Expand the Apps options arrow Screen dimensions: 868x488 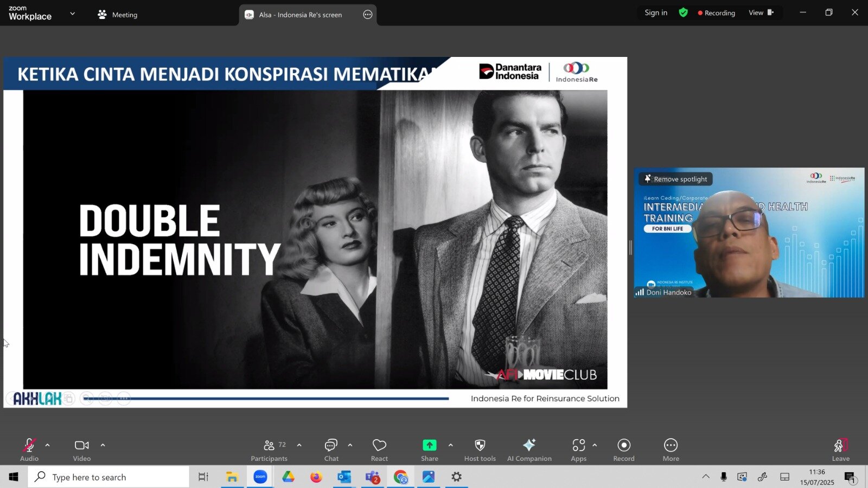click(595, 445)
